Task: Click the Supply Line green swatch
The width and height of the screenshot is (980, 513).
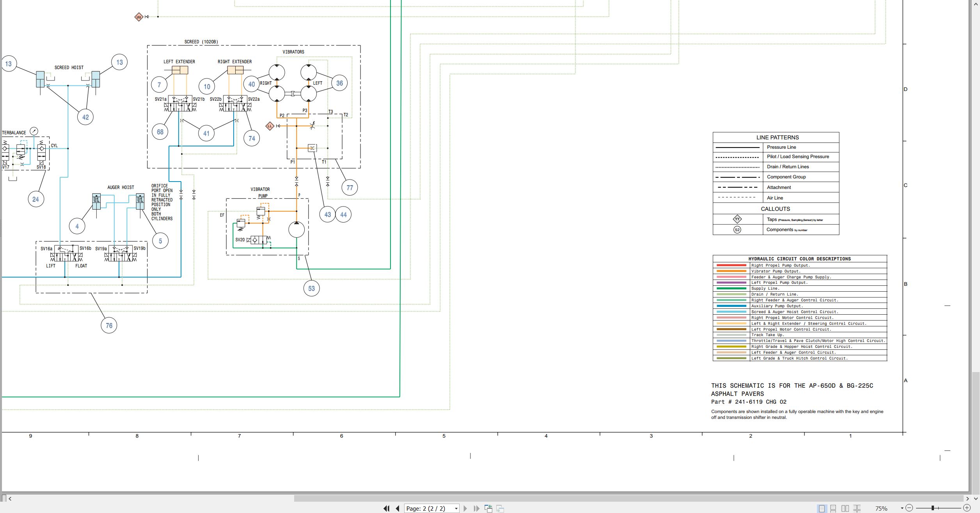Action: point(731,289)
